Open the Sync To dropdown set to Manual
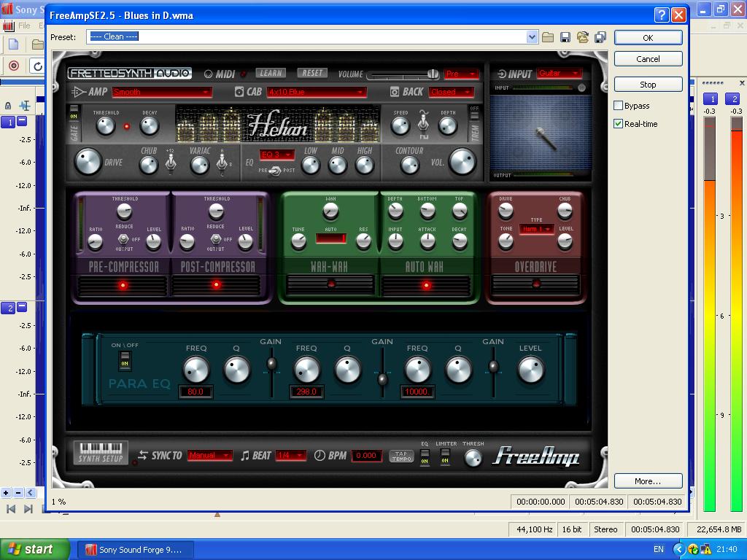This screenshot has width=747, height=560. (x=209, y=455)
